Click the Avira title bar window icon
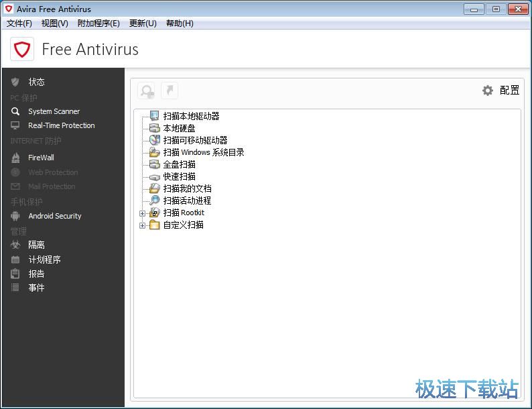 coord(9,9)
